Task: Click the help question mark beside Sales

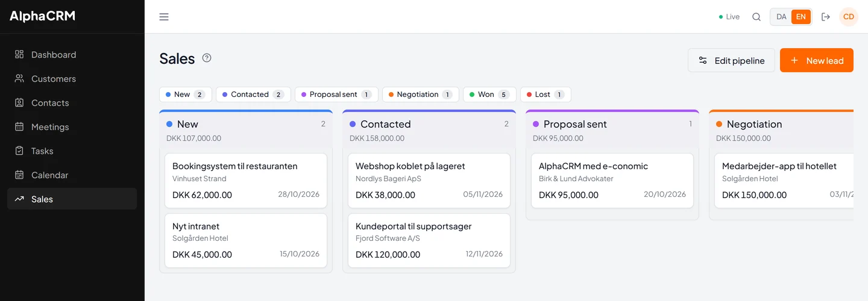Action: [x=207, y=58]
